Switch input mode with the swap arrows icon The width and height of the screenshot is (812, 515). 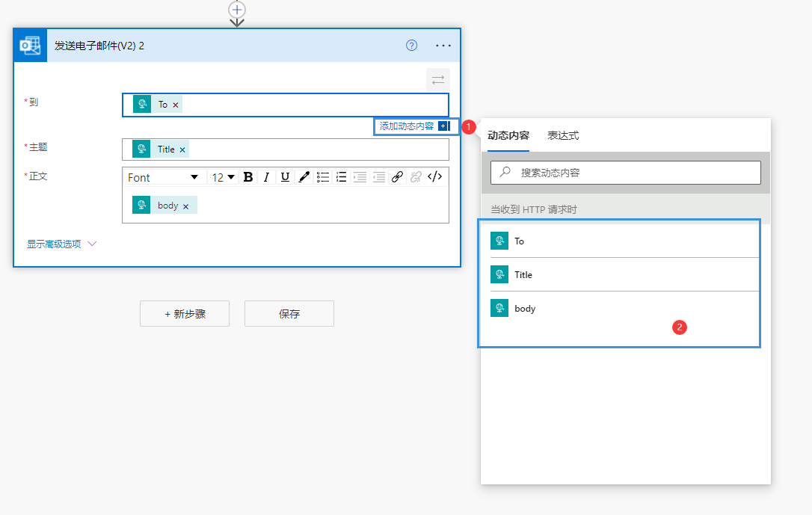438,80
